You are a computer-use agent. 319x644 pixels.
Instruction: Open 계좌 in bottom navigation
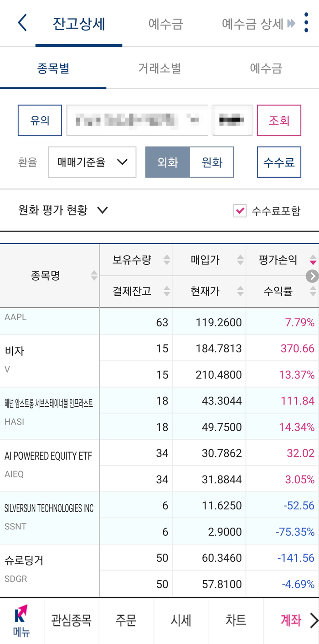point(291,621)
